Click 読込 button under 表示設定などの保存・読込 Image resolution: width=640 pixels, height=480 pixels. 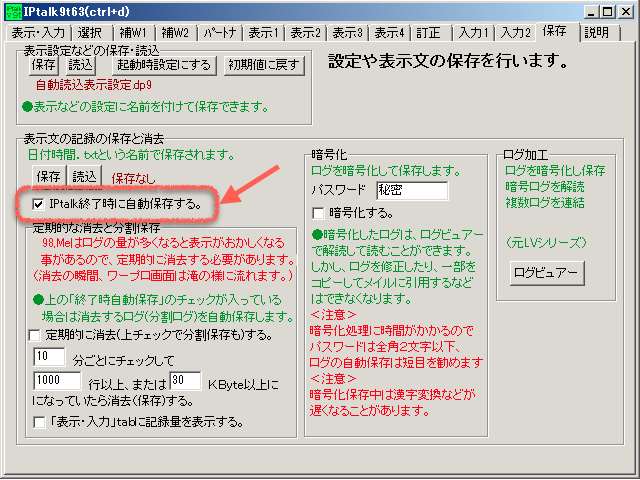coord(80,65)
